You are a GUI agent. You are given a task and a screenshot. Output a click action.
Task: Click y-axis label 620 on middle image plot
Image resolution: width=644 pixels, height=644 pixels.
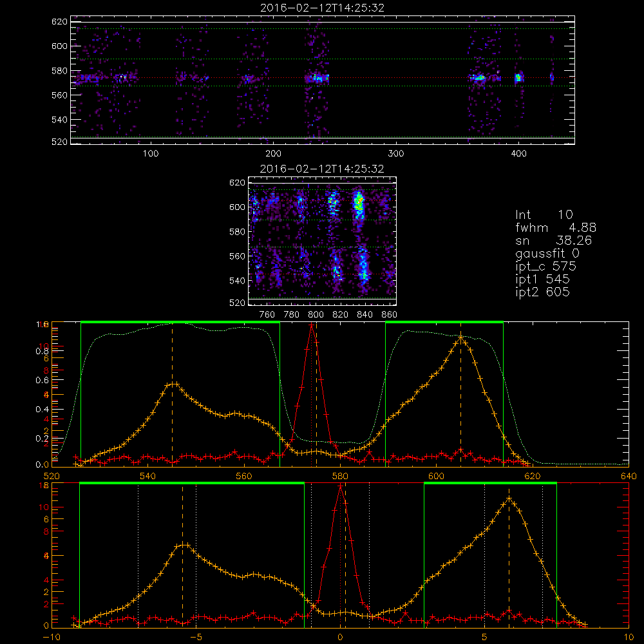(237, 183)
